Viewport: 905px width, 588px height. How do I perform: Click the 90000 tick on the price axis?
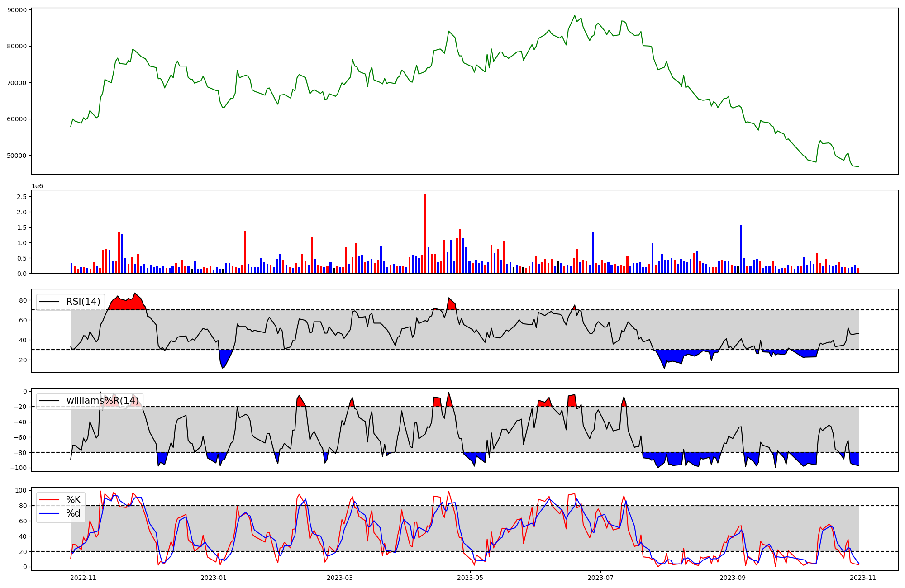tap(17, 10)
